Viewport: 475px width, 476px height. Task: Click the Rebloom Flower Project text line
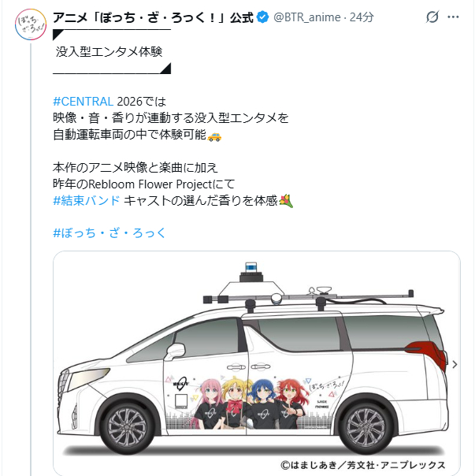[x=144, y=184]
